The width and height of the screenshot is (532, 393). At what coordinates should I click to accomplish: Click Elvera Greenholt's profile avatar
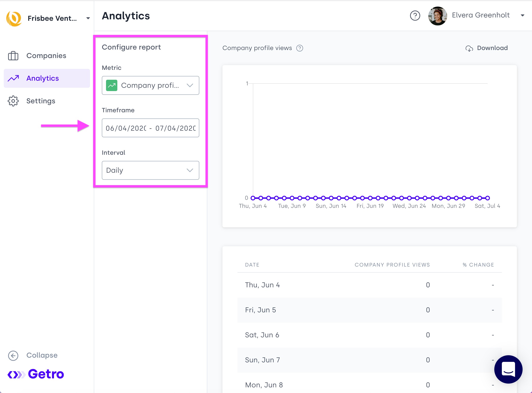tap(437, 16)
